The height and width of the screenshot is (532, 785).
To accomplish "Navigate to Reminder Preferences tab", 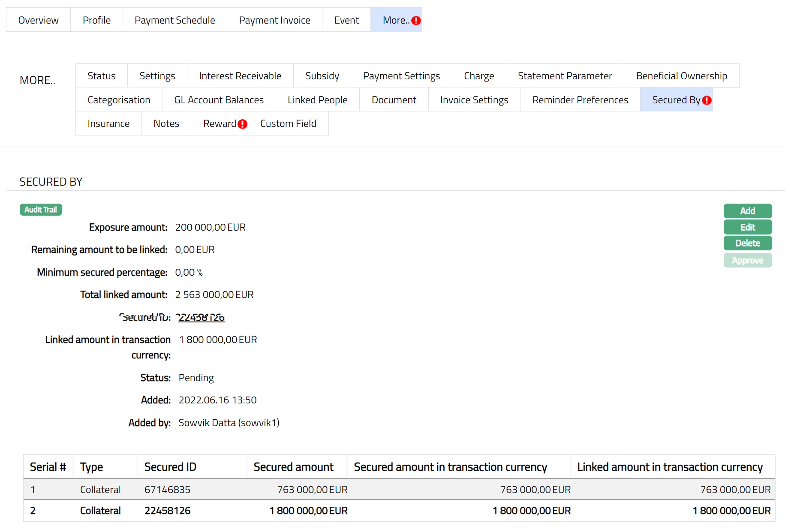I will [580, 100].
